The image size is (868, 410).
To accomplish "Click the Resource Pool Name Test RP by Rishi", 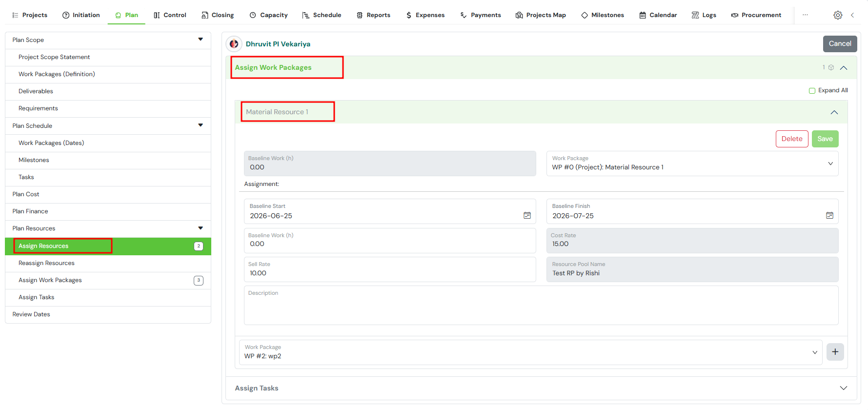I will coord(692,269).
